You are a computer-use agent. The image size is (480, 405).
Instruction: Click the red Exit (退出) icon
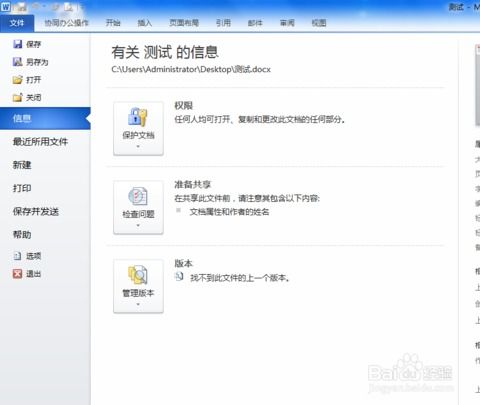pyautogui.click(x=17, y=274)
